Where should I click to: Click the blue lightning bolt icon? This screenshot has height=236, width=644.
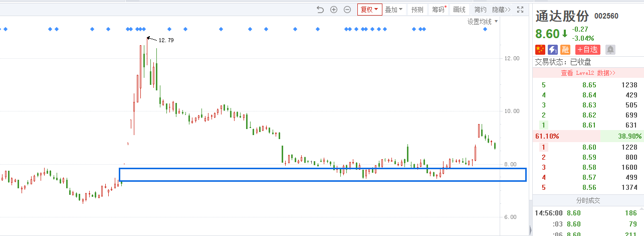coord(553,49)
